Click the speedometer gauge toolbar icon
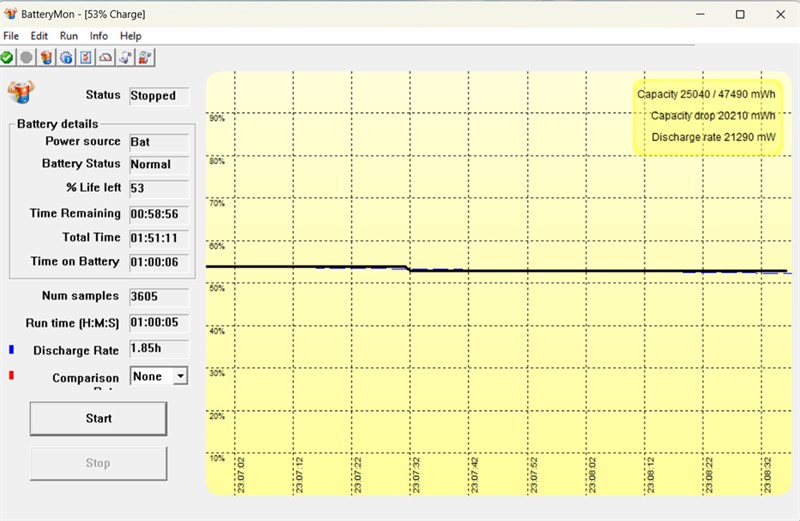Screen dimensions: 800x521 (106, 58)
